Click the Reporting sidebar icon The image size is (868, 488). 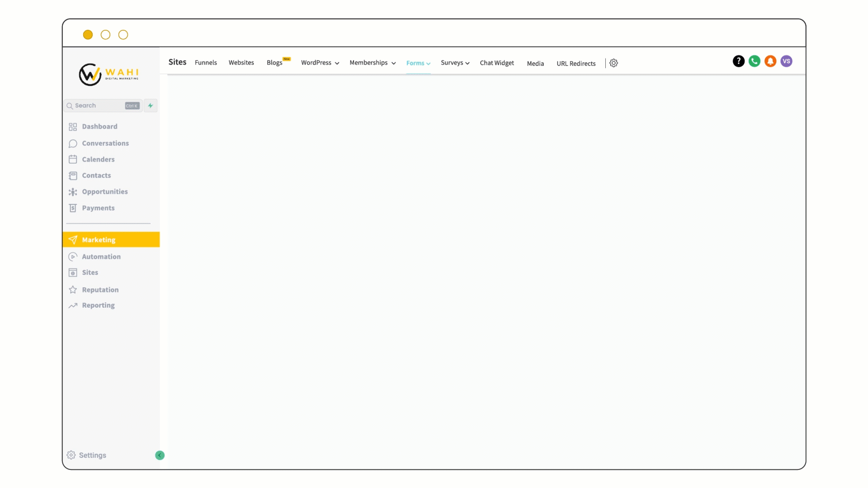click(x=72, y=305)
